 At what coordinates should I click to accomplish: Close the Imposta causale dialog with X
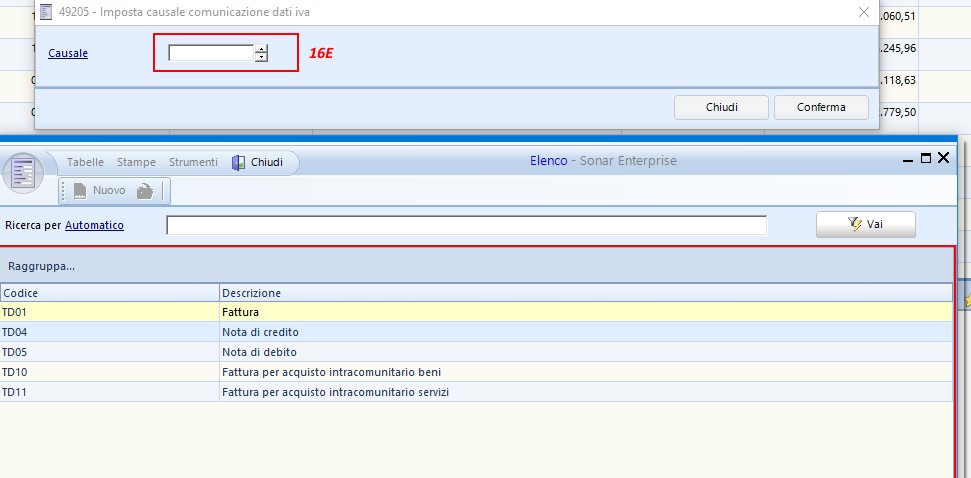864,12
